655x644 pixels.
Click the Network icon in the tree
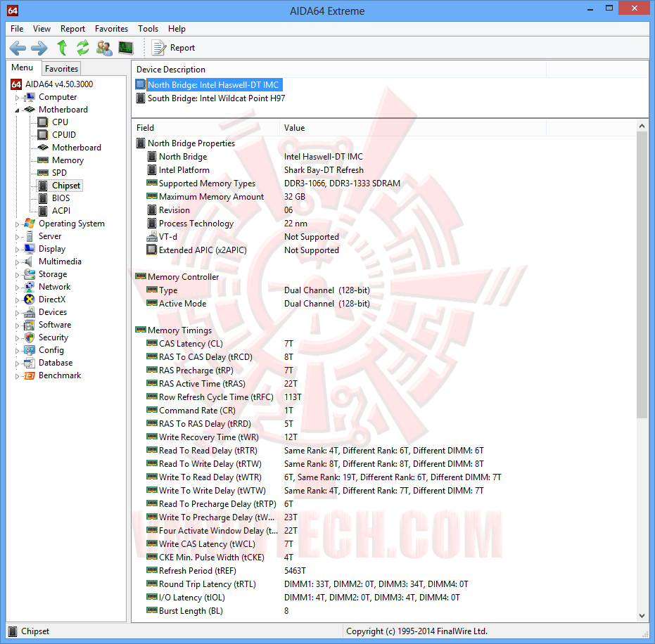click(x=30, y=287)
